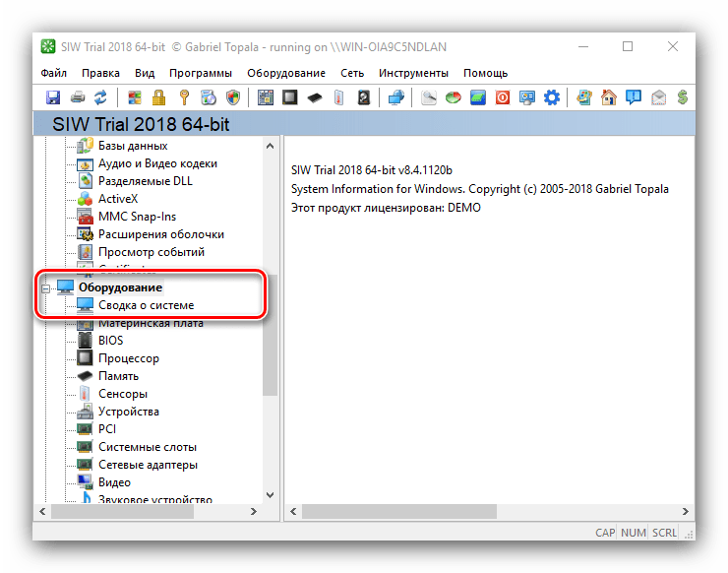Open the Инструменты menu
728x573 pixels.
(413, 73)
